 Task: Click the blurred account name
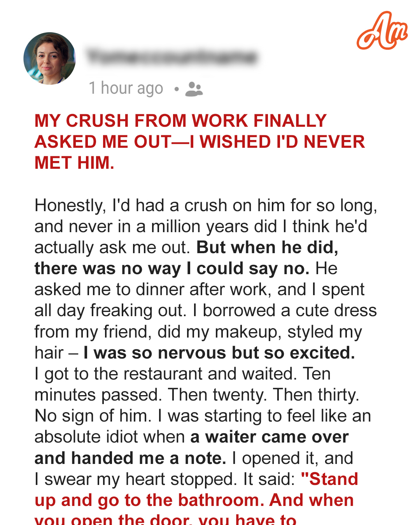coord(171,57)
